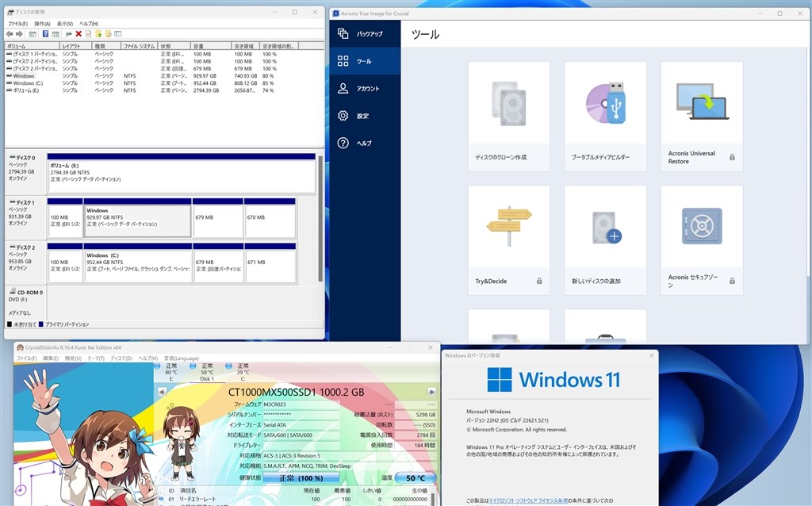This screenshot has width=812, height=506.
Task: Open ディスク(D) menu in CrystalDiskInfo
Action: [121, 358]
